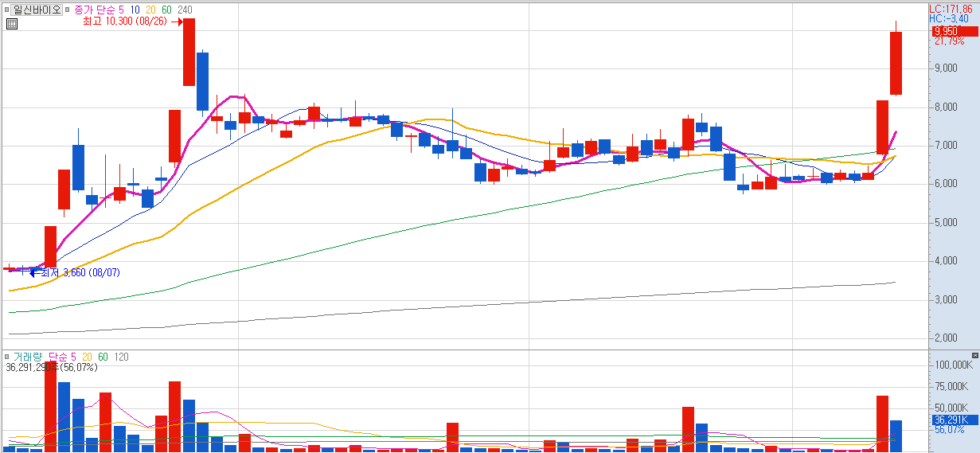Select the 종가 단순 moving average label
Viewport: 980px width, 453px height.
click(x=95, y=10)
